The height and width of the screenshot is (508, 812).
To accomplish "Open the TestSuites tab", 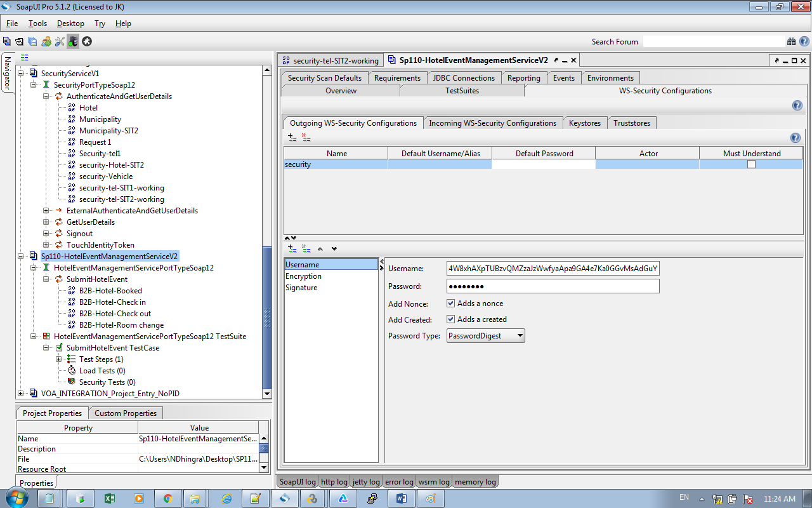I will 462,91.
